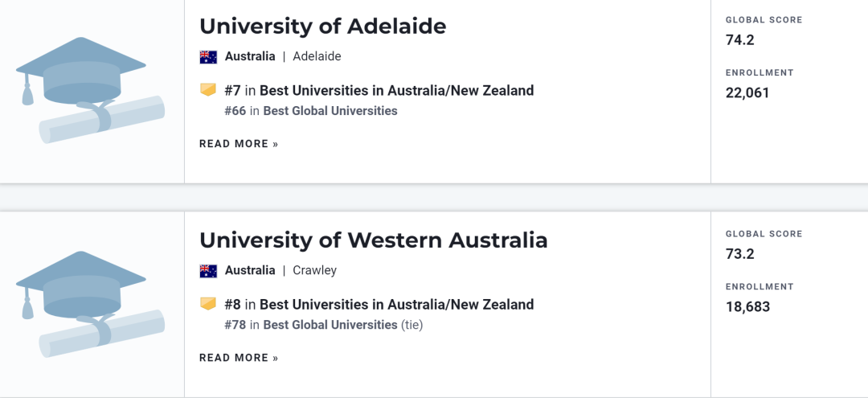
Task: Select READ MORE for University of Western Australia
Action: click(x=239, y=358)
